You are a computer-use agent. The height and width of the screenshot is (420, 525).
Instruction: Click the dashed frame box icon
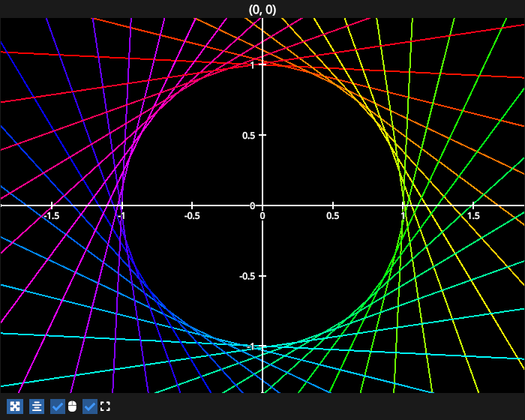point(105,406)
